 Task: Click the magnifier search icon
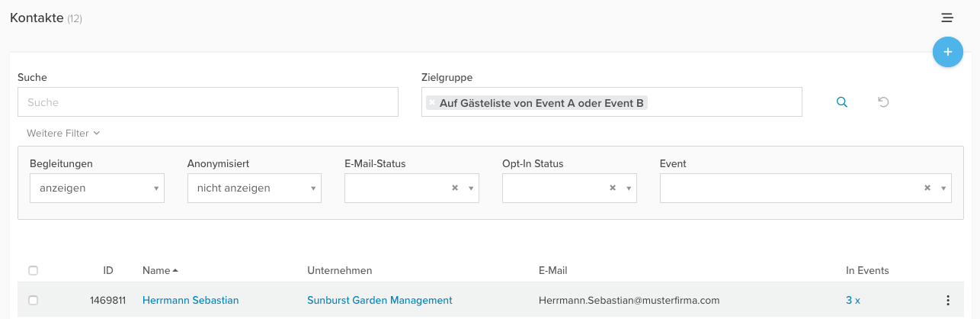tap(842, 102)
